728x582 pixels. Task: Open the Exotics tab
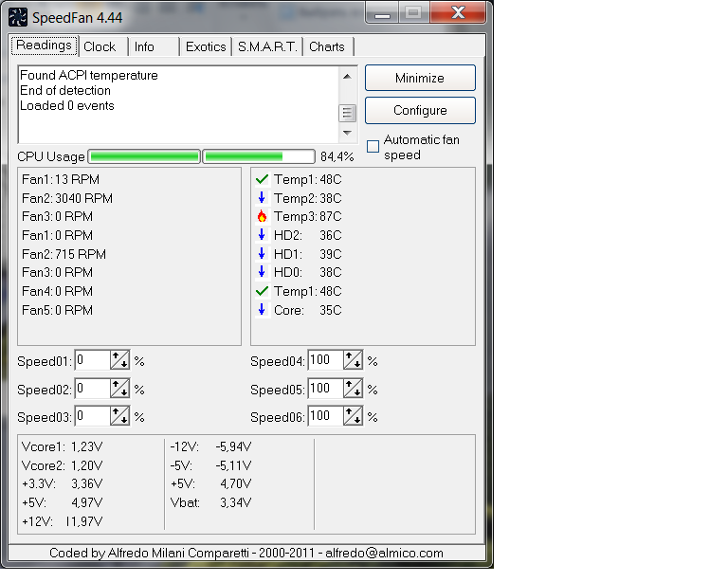click(x=206, y=46)
